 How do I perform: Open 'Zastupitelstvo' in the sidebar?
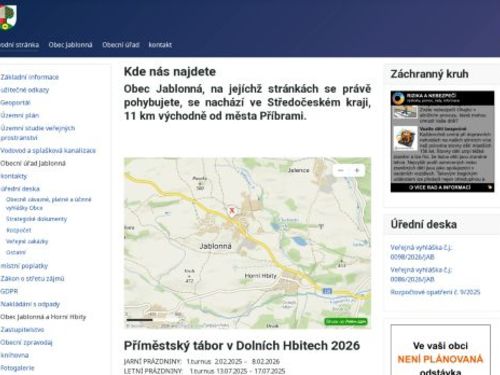22,330
